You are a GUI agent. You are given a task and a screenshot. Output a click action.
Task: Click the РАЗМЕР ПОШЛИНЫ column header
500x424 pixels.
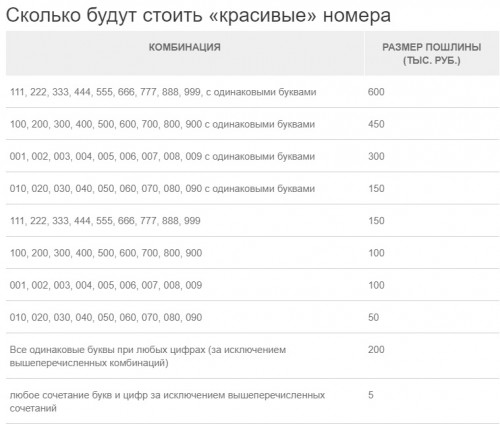(432, 53)
